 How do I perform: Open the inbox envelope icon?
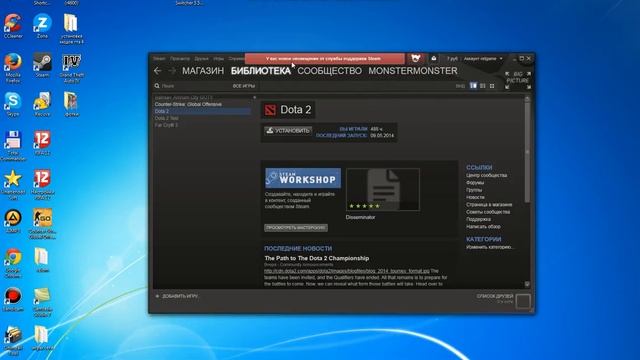click(x=433, y=58)
